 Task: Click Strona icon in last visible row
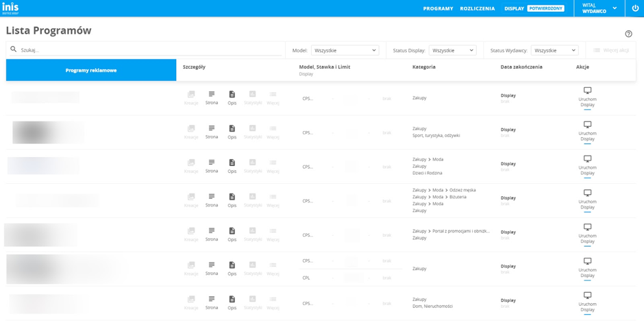tap(212, 300)
